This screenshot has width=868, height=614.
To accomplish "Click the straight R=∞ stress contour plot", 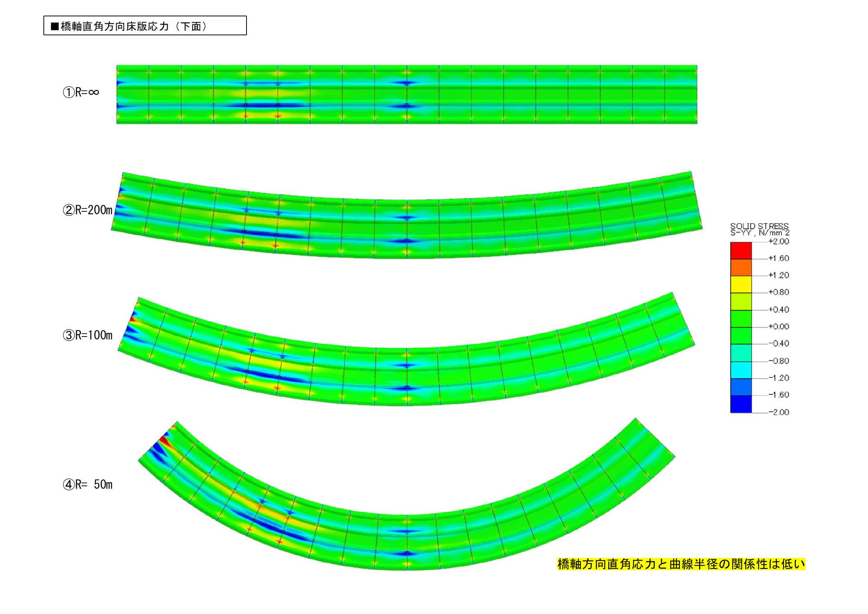I will pyautogui.click(x=407, y=94).
